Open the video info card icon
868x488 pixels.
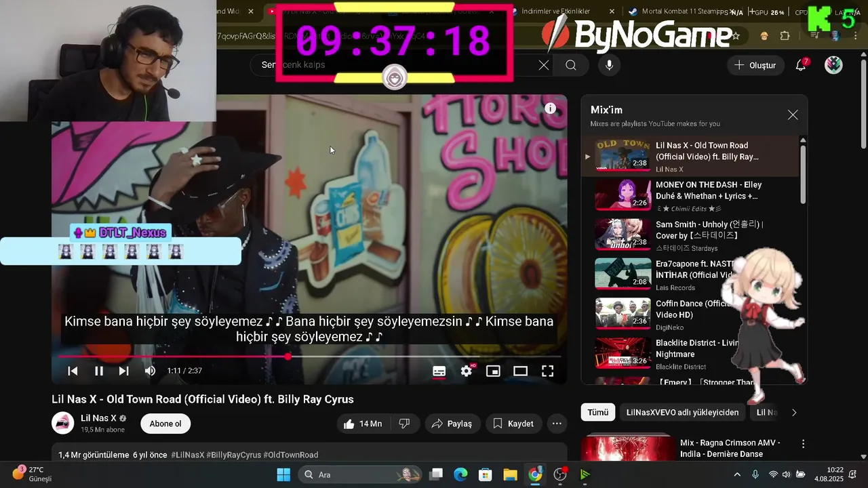551,108
